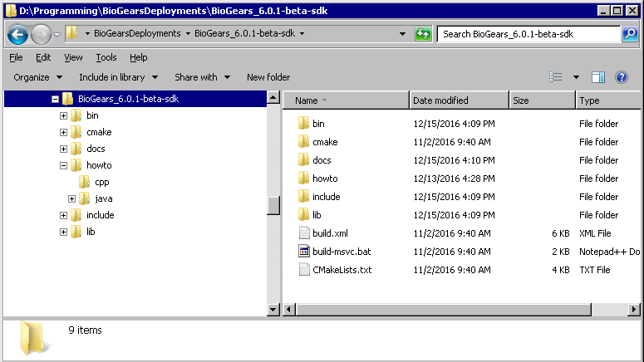Click the horizontal scrollbar thumb in file list
The image size is (644, 362).
coord(444,309)
